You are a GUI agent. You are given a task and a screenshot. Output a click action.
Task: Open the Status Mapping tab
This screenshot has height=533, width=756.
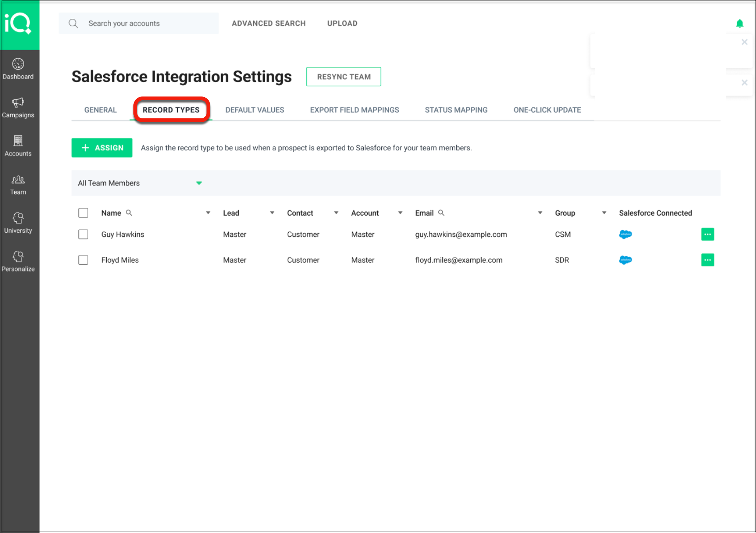[456, 110]
